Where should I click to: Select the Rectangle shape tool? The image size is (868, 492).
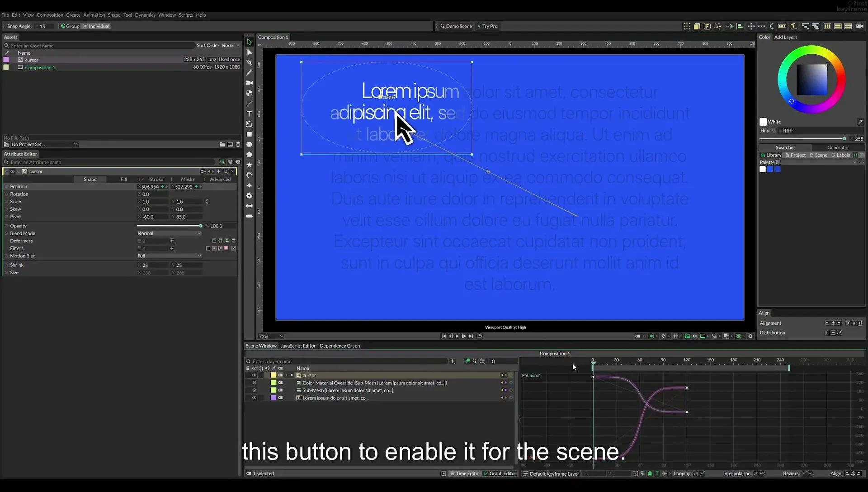tap(249, 134)
